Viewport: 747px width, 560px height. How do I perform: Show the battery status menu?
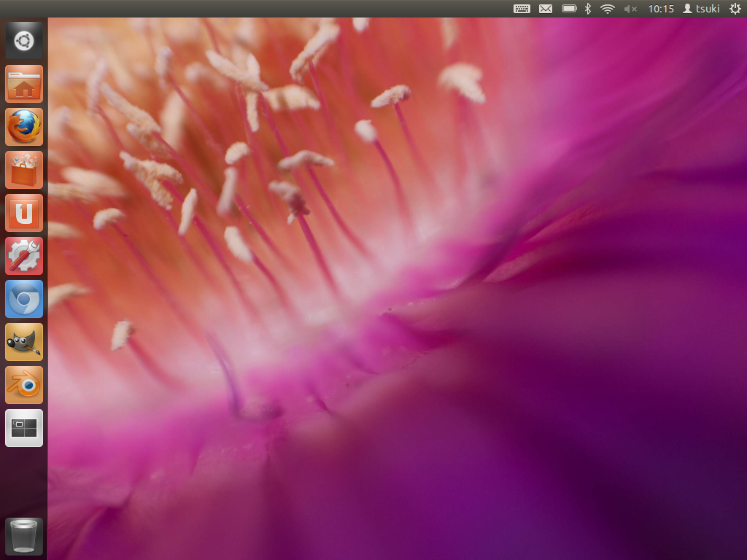pyautogui.click(x=569, y=9)
